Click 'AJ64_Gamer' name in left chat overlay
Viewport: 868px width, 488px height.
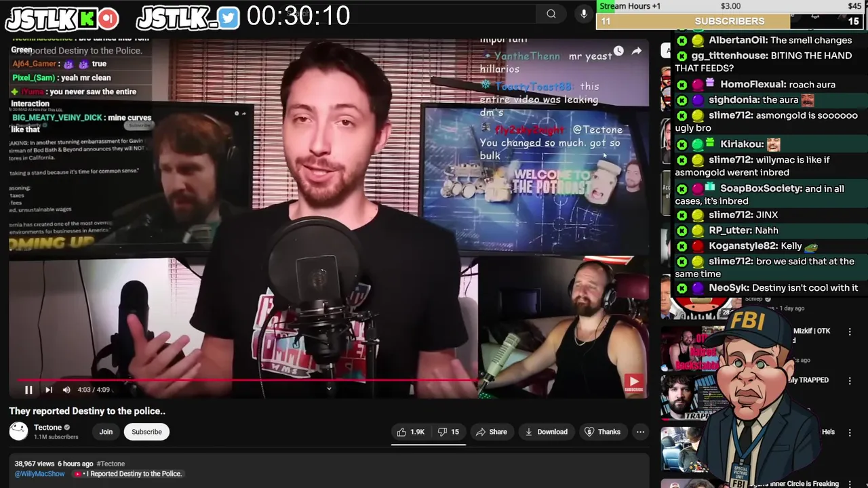point(35,64)
